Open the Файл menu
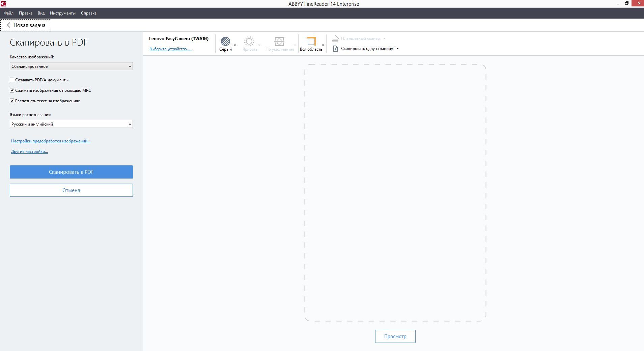 tap(9, 13)
